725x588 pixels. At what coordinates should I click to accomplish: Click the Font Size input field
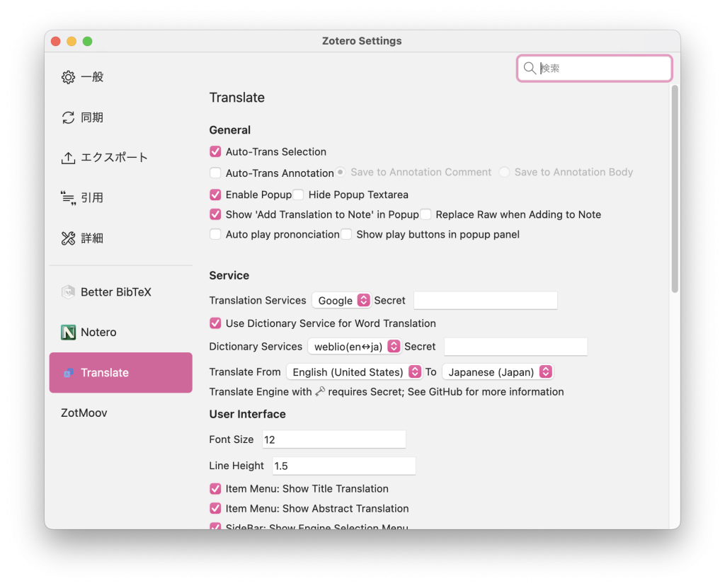click(333, 439)
